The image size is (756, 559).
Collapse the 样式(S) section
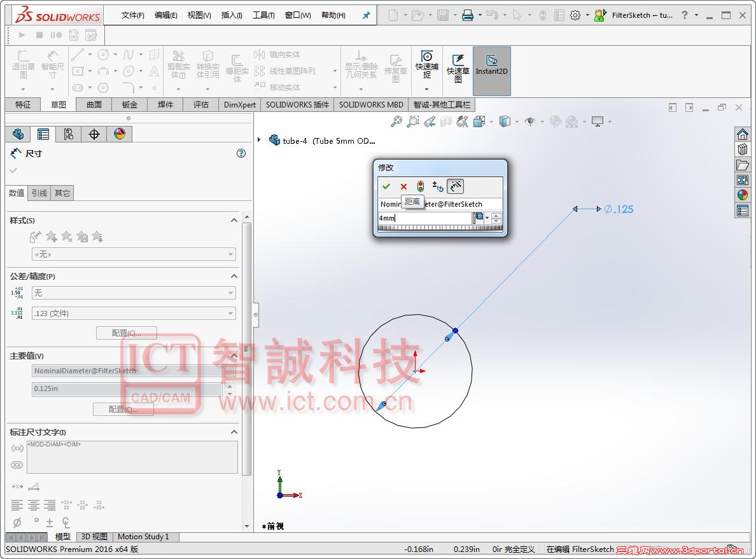click(x=234, y=220)
